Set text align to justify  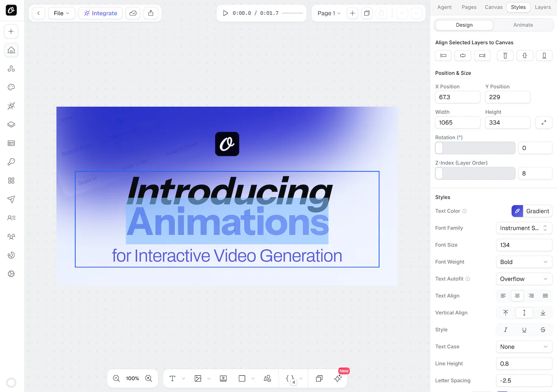pyautogui.click(x=545, y=296)
